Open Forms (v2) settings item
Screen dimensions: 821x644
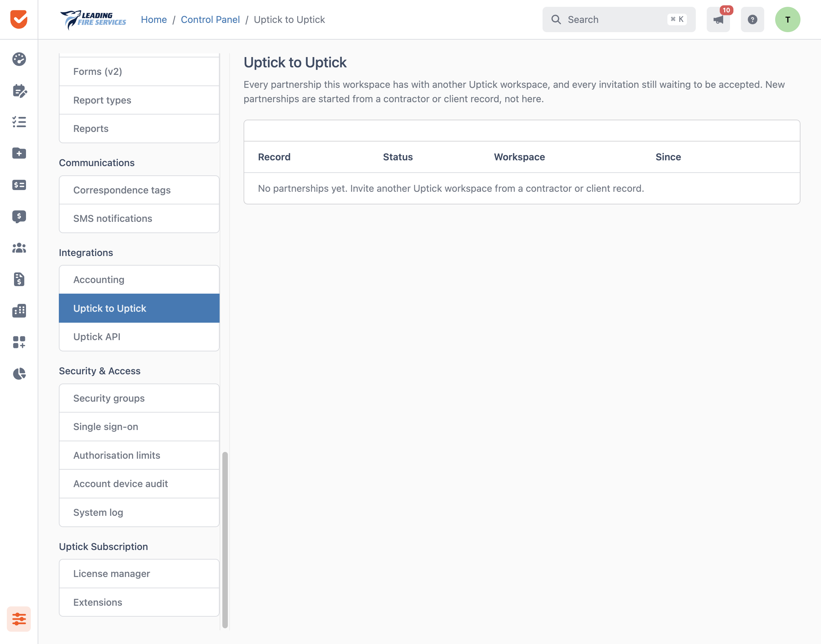point(139,72)
